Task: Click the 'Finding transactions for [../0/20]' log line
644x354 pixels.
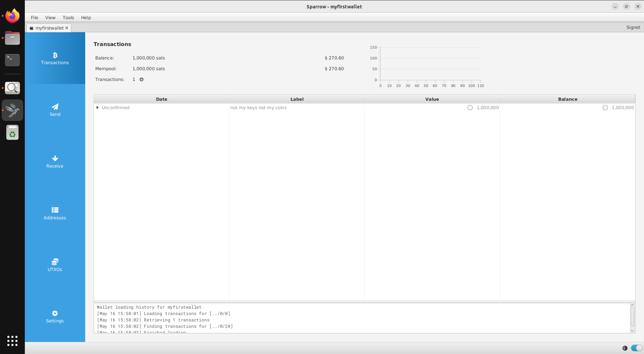Action: pos(165,326)
